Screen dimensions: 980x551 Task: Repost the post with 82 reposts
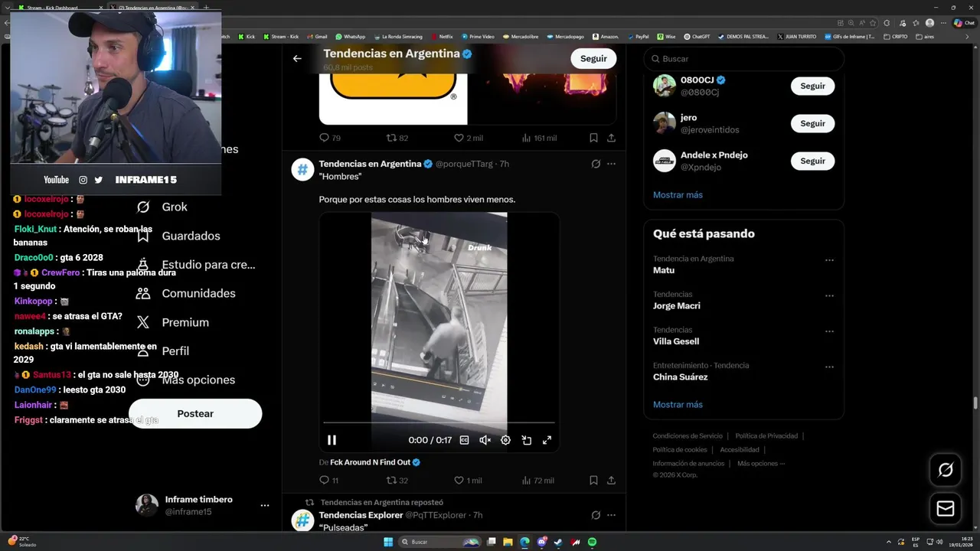point(397,138)
